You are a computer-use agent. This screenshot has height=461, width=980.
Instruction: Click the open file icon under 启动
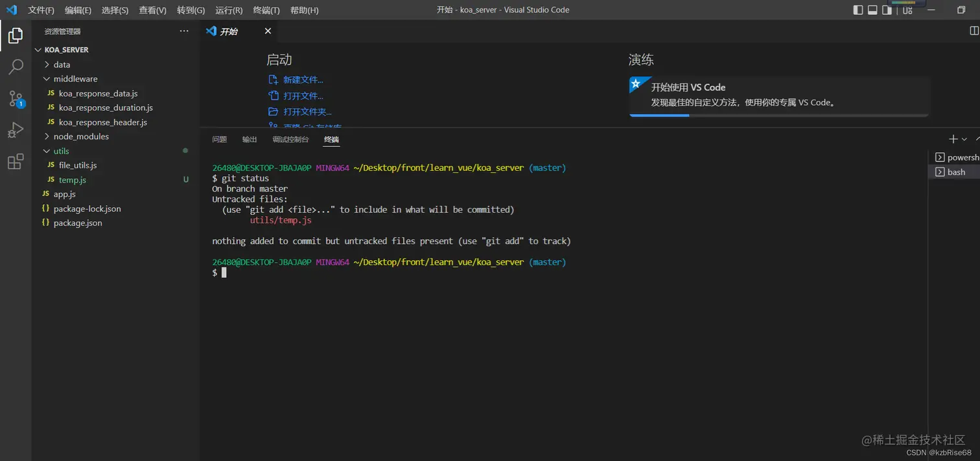click(x=273, y=96)
